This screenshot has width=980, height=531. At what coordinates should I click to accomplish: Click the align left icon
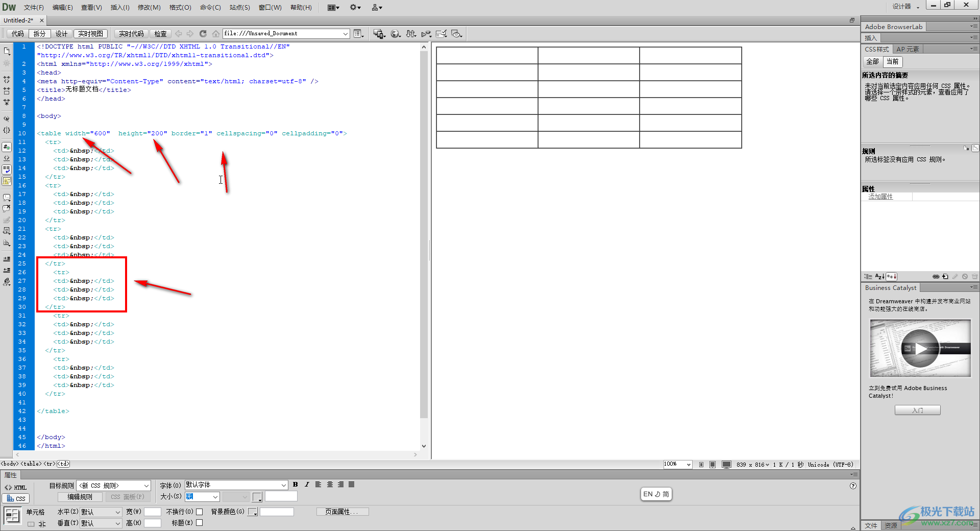[x=318, y=485]
